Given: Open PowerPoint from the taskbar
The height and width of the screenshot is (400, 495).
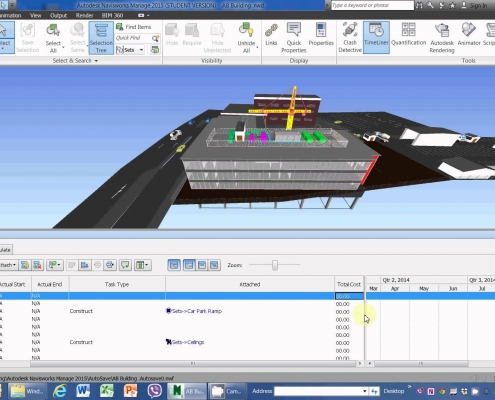Looking at the screenshot, I should tap(130, 391).
